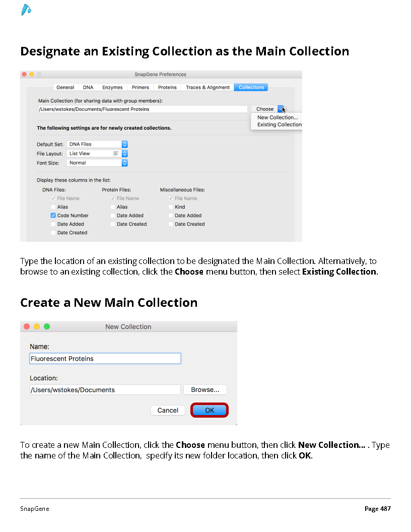Uncheck the Code Number checkbox

point(53,215)
